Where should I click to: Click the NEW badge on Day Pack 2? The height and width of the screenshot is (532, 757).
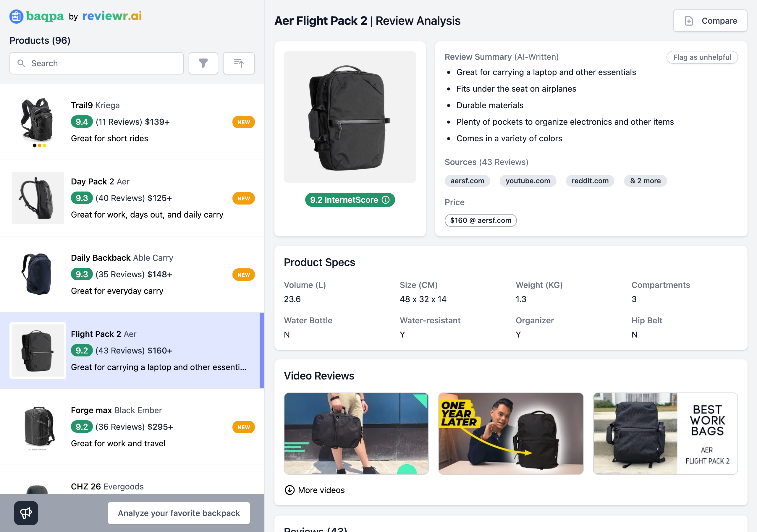[243, 198]
